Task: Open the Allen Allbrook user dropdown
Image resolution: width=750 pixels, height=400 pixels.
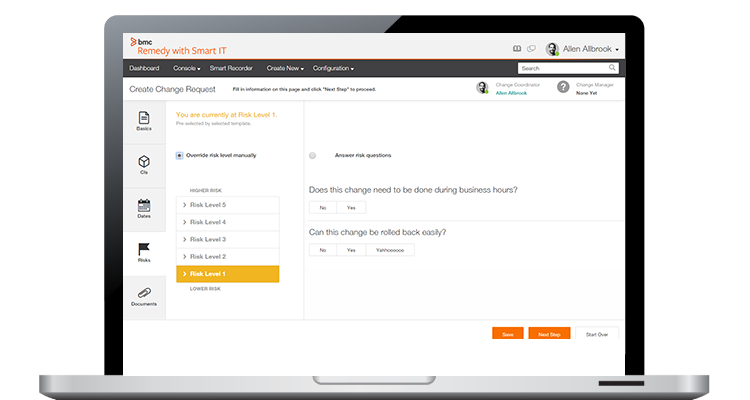Action: (x=584, y=49)
